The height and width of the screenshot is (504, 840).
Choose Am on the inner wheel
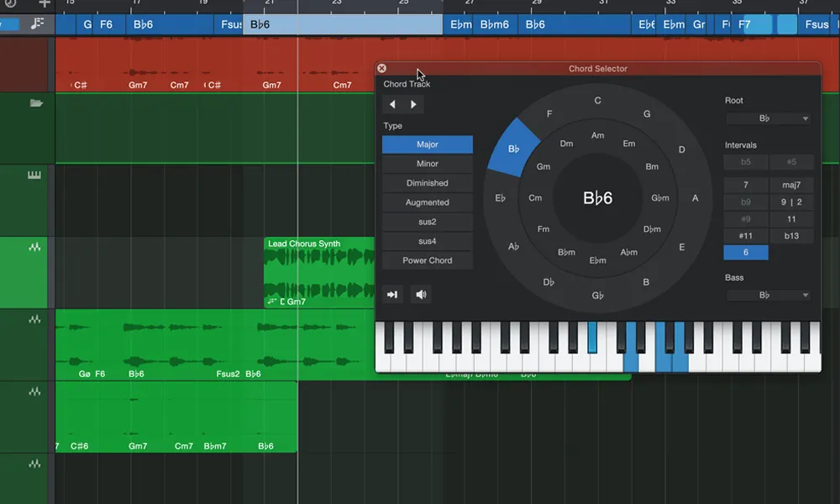click(597, 135)
